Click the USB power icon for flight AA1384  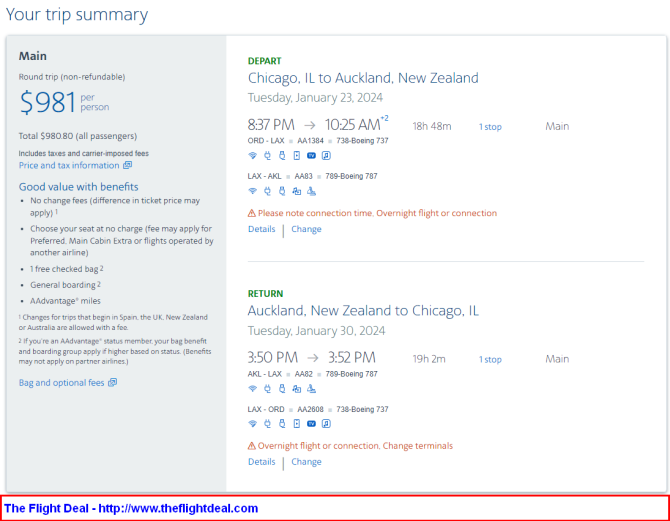[x=282, y=156]
